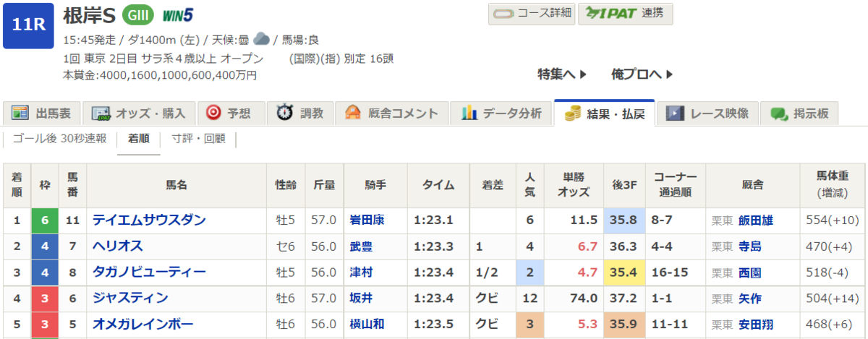Viewport: 868px width, 339px height.
Task: Open the 厩舎コメント tab
Action: 391,113
